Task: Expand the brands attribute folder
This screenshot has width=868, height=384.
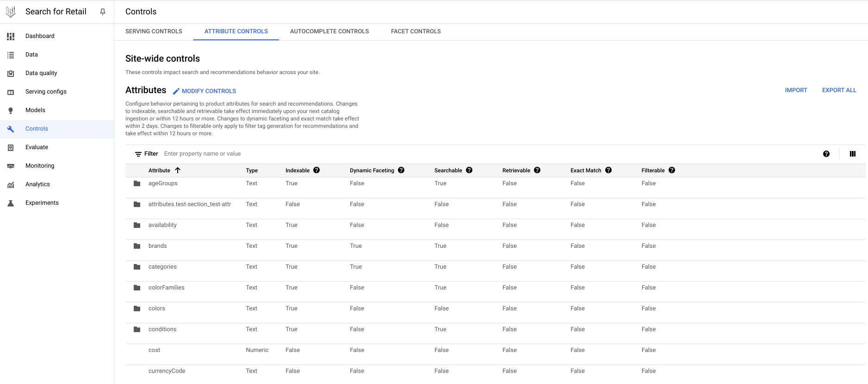Action: (137, 246)
